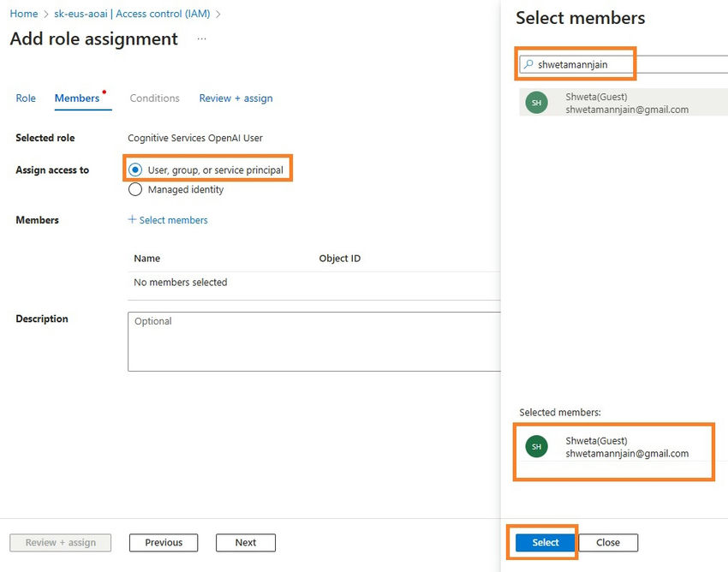Click the Select members link

(x=173, y=220)
